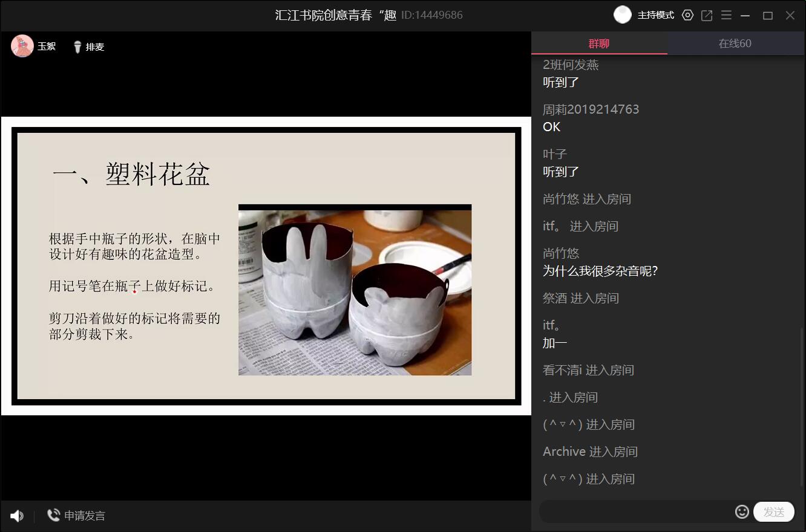Open the emoji picker in chat
This screenshot has width=806, height=532.
(742, 511)
